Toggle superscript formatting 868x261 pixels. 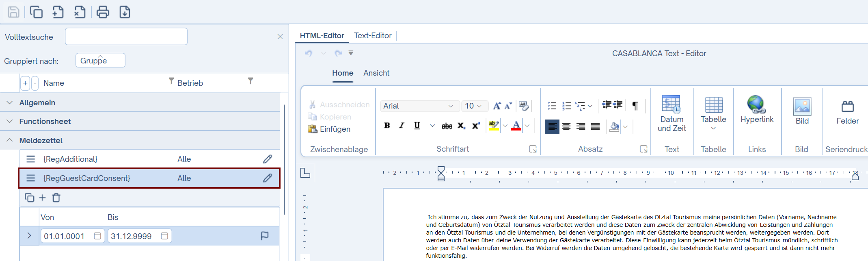coord(476,126)
